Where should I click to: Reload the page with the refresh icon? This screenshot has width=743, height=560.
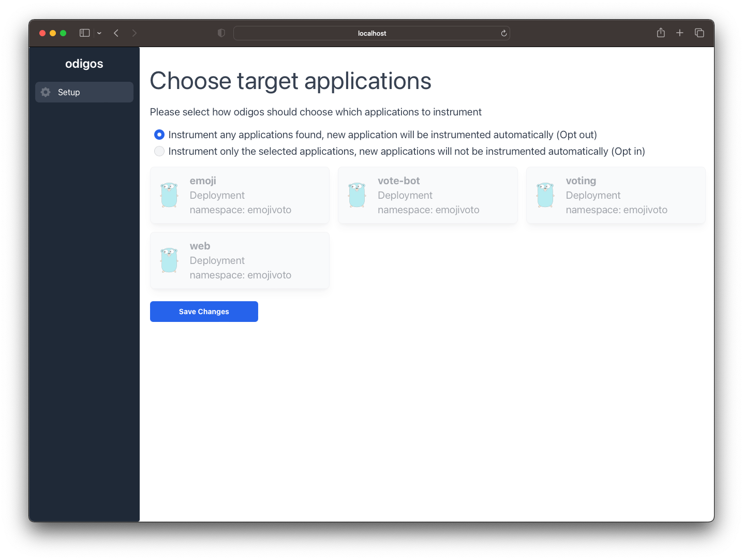(x=504, y=33)
